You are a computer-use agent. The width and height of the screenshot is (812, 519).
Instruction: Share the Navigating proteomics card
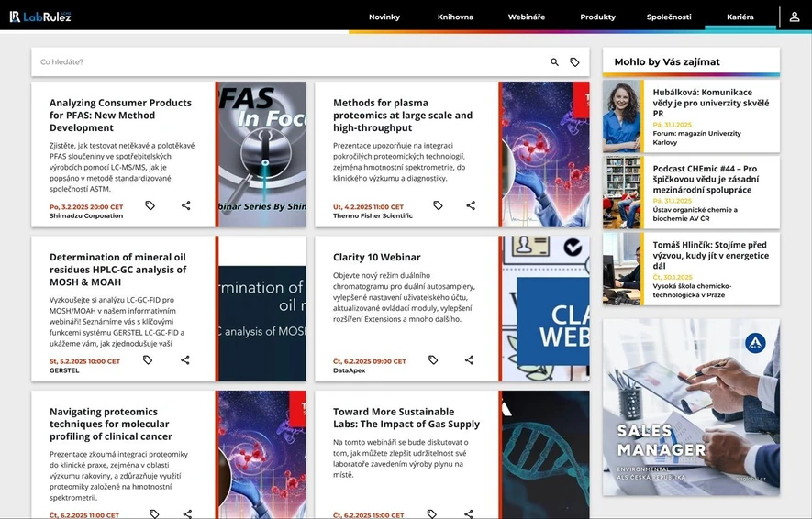[x=187, y=513]
